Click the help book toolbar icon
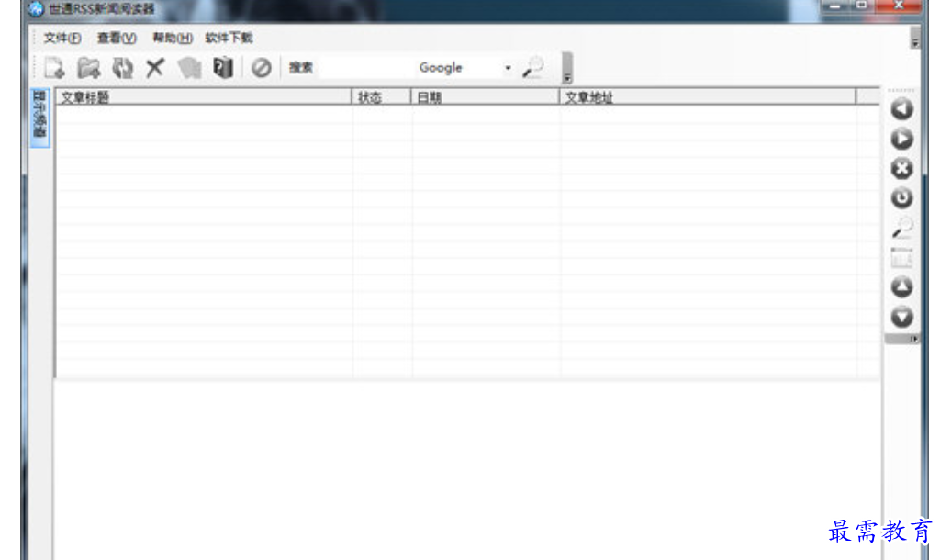 [223, 68]
